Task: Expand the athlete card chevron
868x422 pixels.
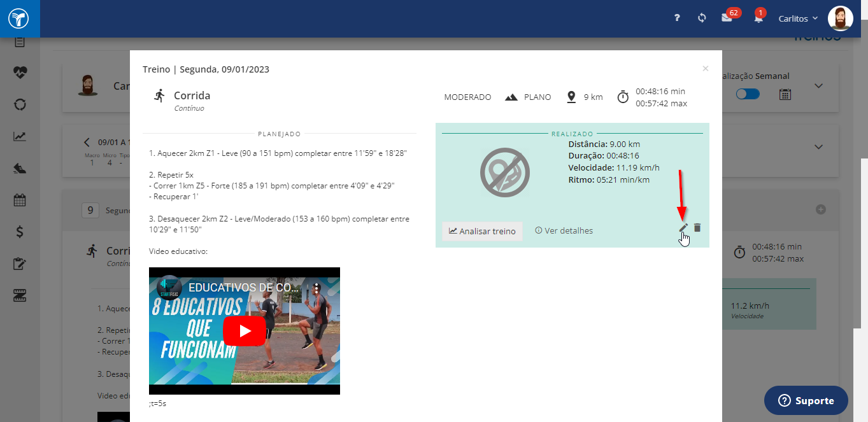Action: coord(819,86)
